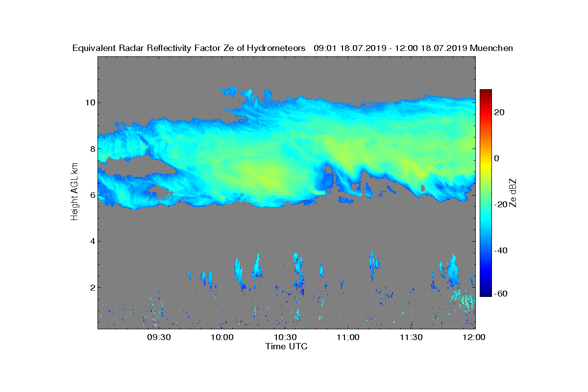Click the 09:30 time tick label
The image size is (588, 392).
[x=159, y=337]
